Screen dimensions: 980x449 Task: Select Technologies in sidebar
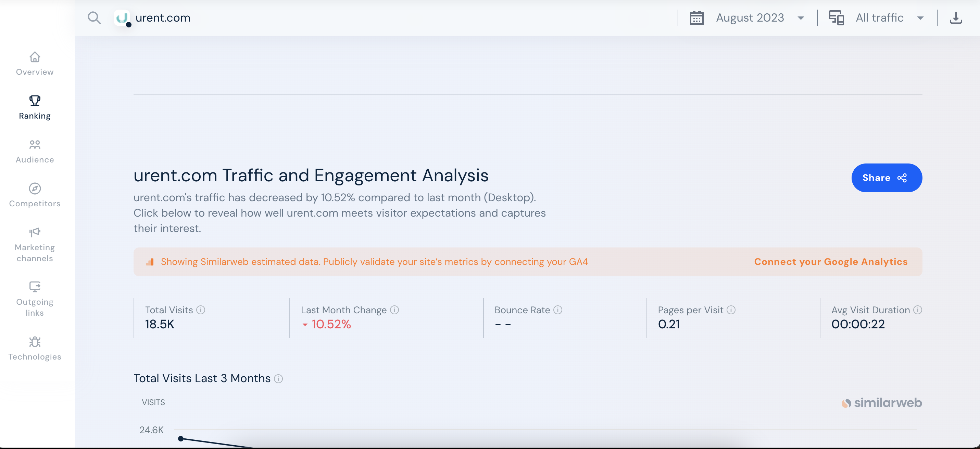click(x=35, y=349)
